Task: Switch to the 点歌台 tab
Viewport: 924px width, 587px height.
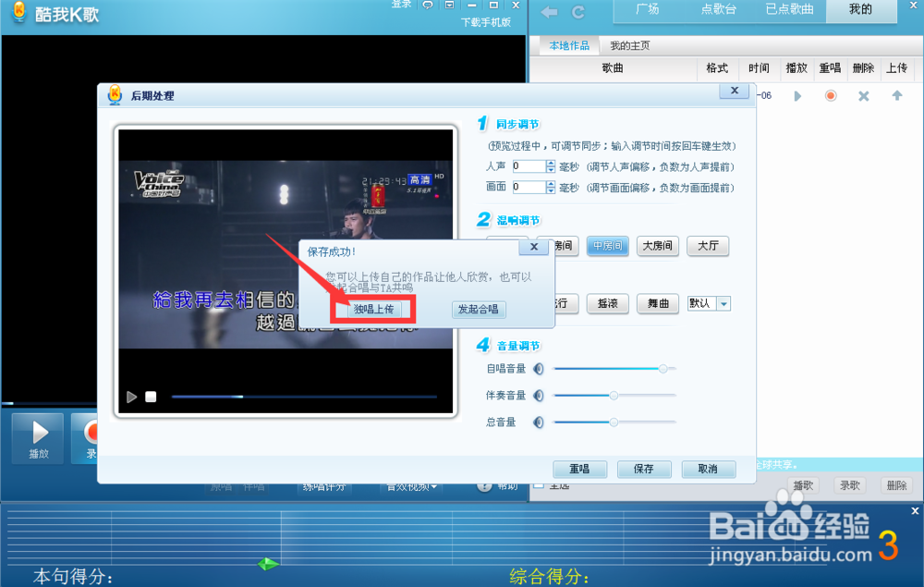Action: tap(718, 10)
